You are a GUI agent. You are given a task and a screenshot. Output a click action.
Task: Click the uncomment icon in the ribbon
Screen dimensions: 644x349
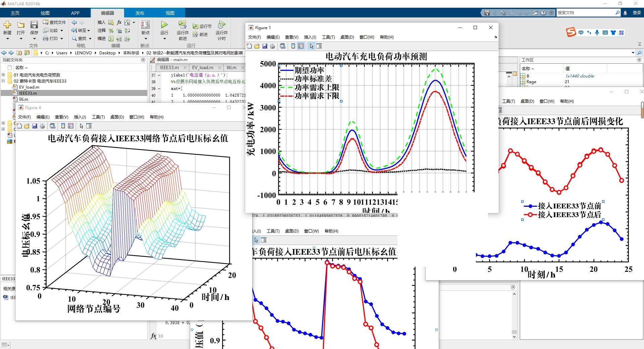tap(119, 31)
